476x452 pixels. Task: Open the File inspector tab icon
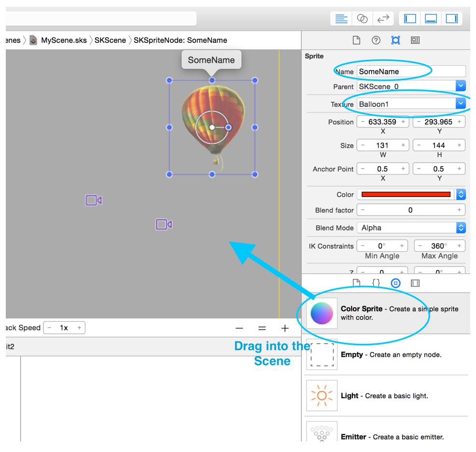point(356,41)
